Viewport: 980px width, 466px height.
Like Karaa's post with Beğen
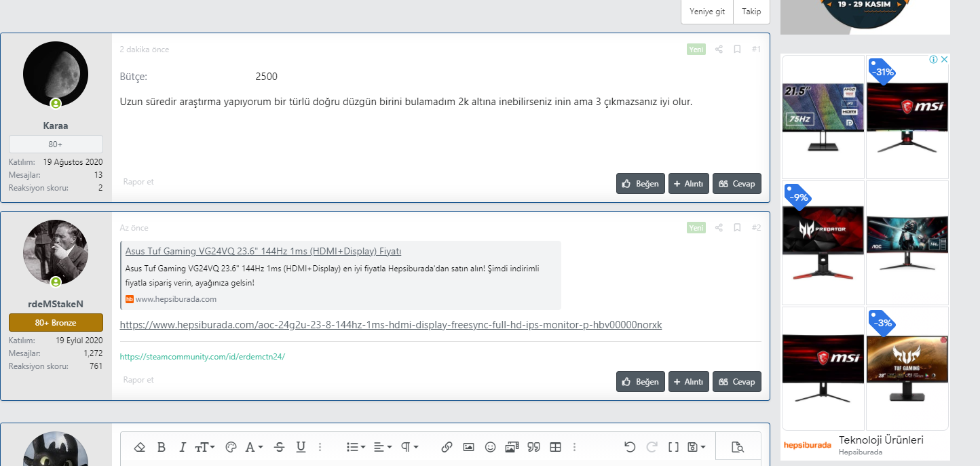641,184
